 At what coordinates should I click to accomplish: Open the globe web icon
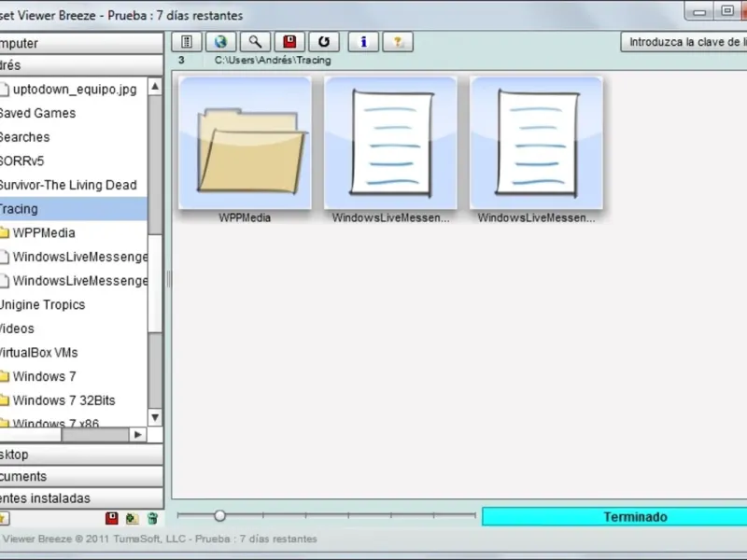[x=220, y=42]
